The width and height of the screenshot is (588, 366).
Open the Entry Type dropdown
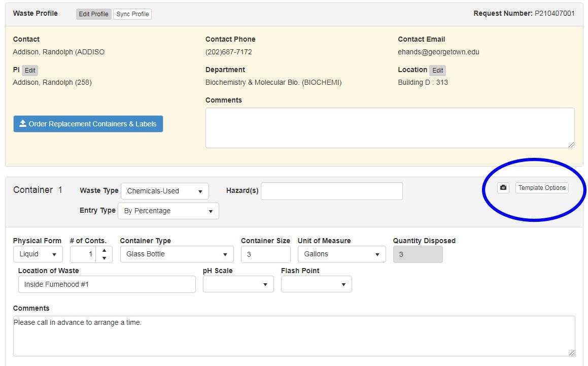pyautogui.click(x=168, y=210)
